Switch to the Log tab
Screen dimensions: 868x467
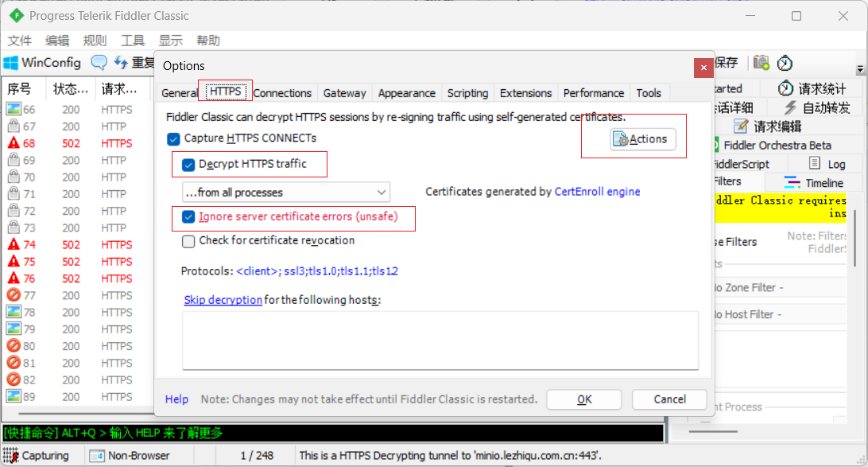click(x=827, y=164)
